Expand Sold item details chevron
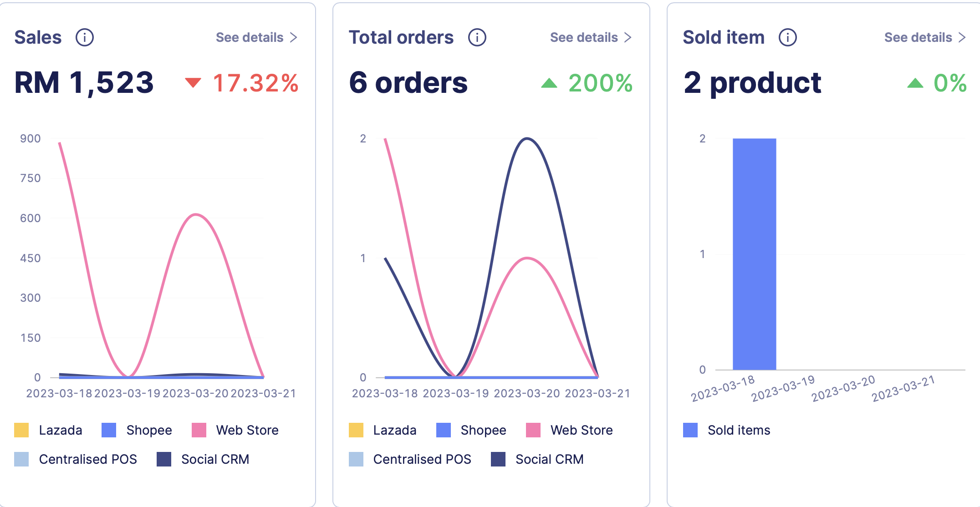This screenshot has width=980, height=507. pyautogui.click(x=962, y=37)
